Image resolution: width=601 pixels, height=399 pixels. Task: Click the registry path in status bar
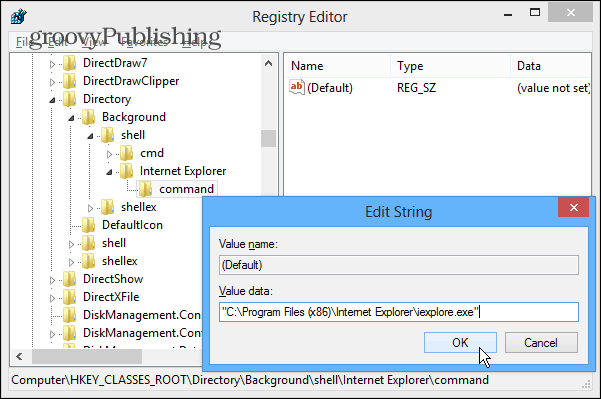250,380
